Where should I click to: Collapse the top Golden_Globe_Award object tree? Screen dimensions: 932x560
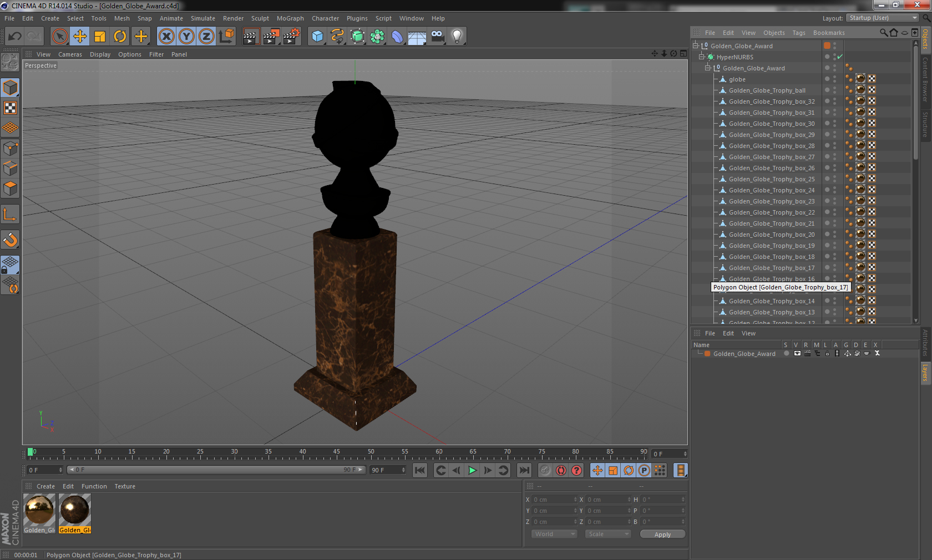(696, 45)
